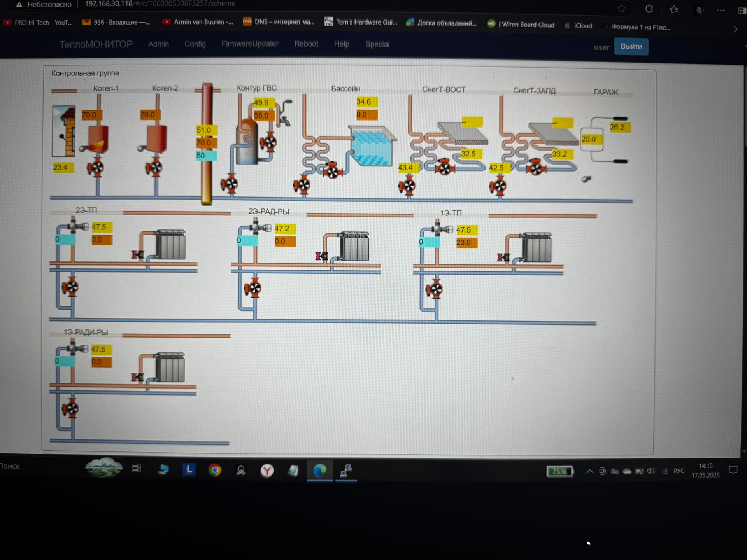747x560 pixels.
Task: Click the pump below Котел-2
Action: tap(154, 168)
